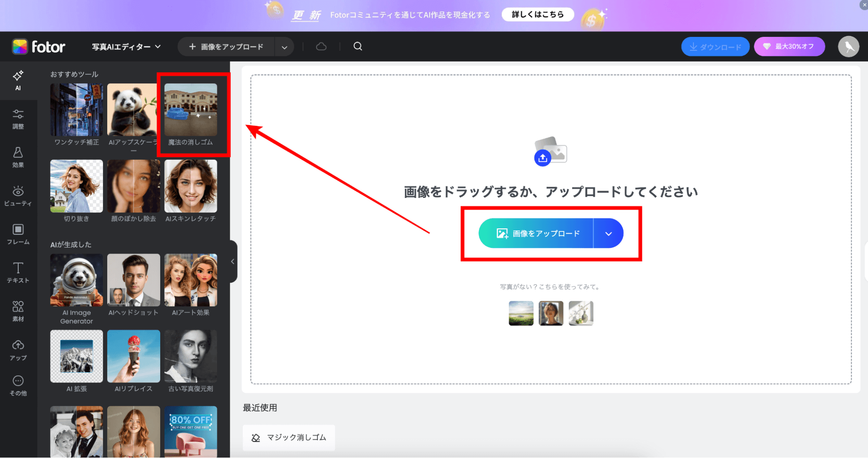Screen dimensions: 868x458
Task: Open the 調整 (Adjust) panel
Action: [x=18, y=119]
